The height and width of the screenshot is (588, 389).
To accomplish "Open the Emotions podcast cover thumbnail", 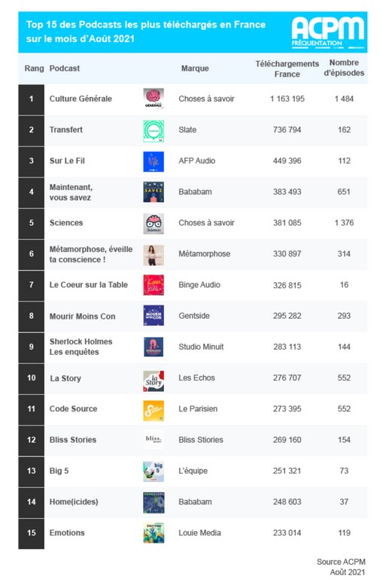I will tap(153, 533).
